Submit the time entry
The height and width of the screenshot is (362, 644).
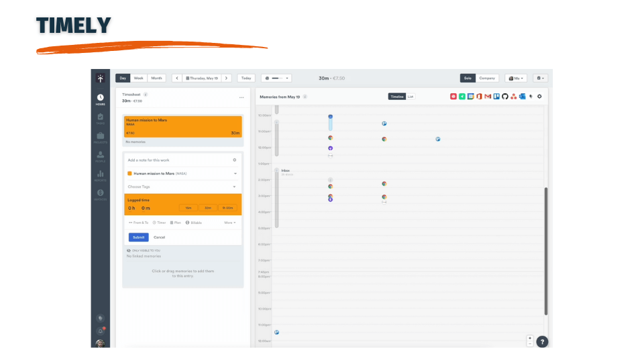[138, 237]
